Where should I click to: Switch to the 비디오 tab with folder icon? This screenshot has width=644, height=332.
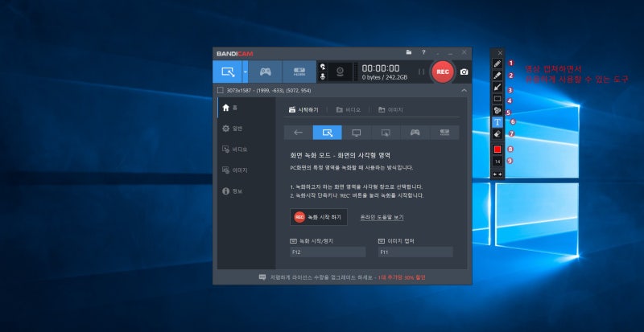(x=349, y=109)
